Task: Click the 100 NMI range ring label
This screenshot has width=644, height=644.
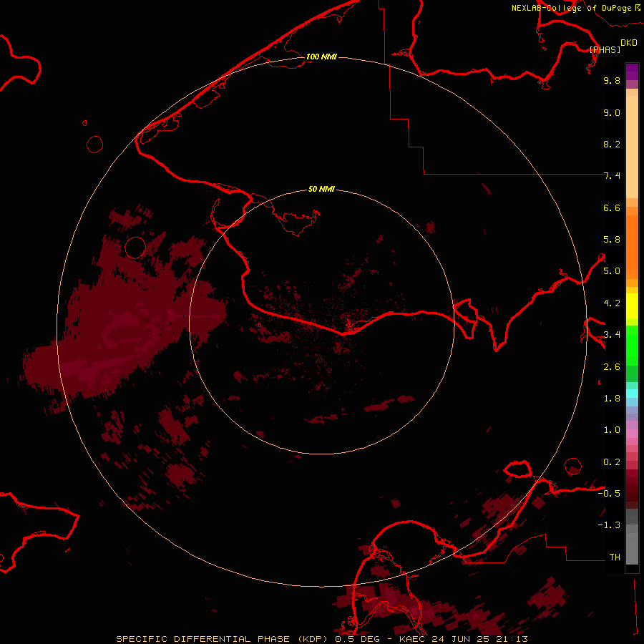Action: (x=321, y=57)
